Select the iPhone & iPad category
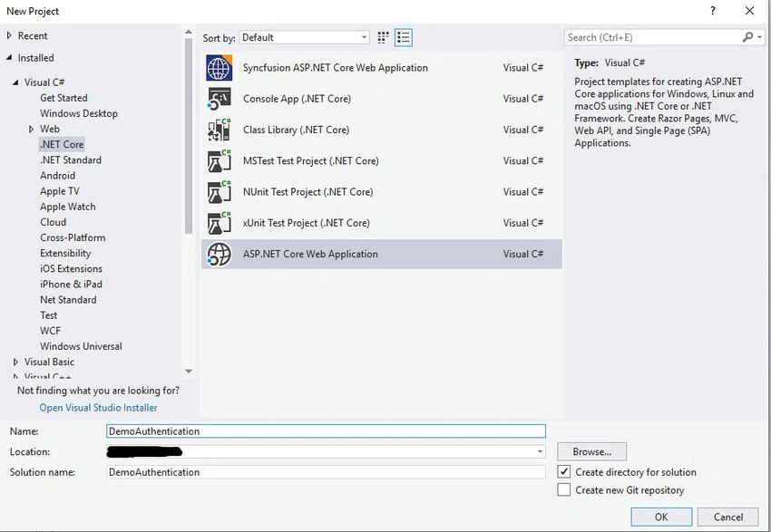 pyautogui.click(x=72, y=284)
